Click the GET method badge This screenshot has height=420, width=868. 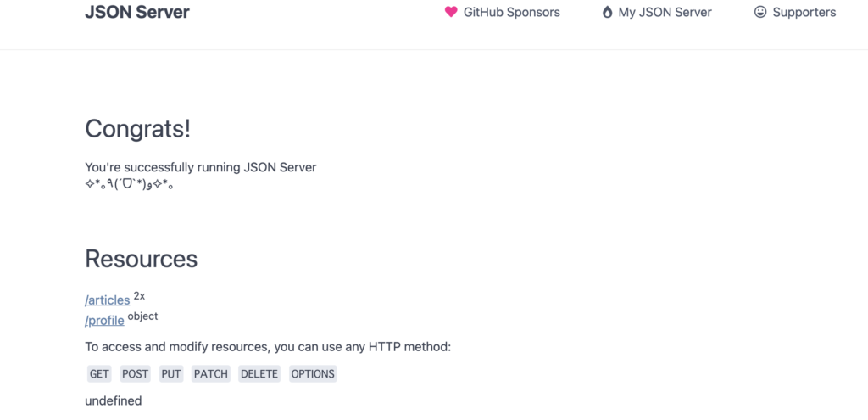(99, 373)
